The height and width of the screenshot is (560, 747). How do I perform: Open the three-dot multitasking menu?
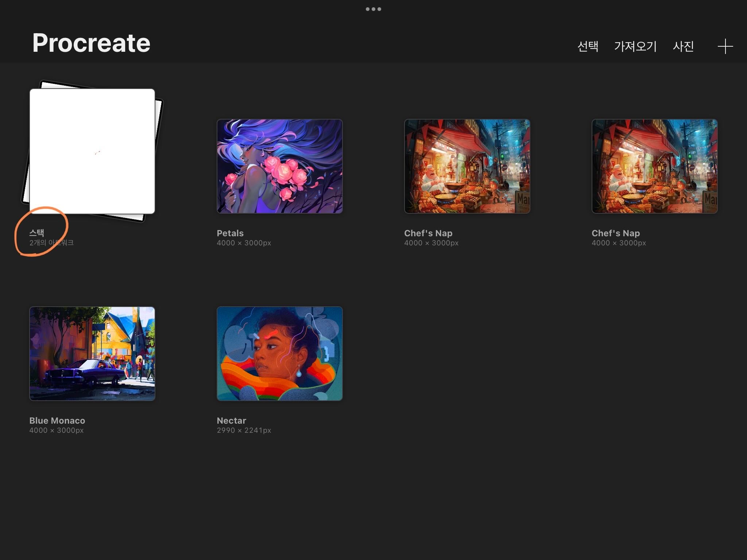[373, 9]
